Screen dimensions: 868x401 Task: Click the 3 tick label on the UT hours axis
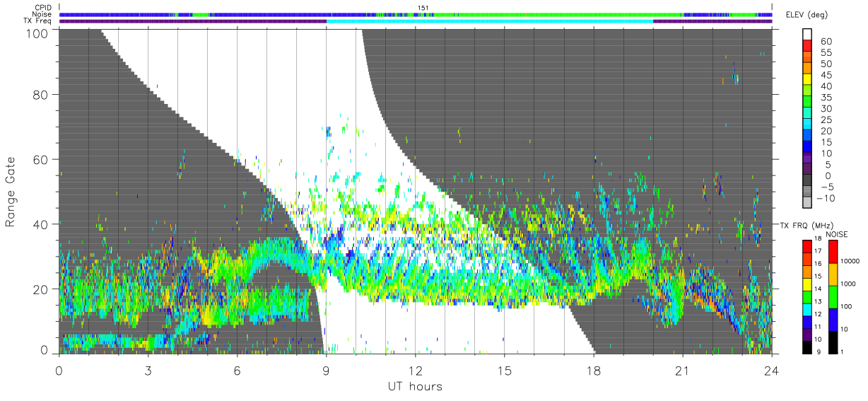tap(148, 371)
